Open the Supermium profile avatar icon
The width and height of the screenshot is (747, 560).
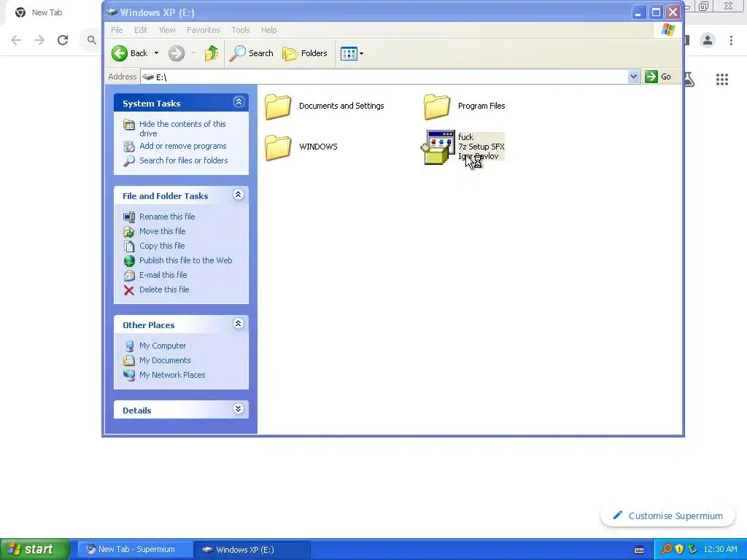point(708,40)
